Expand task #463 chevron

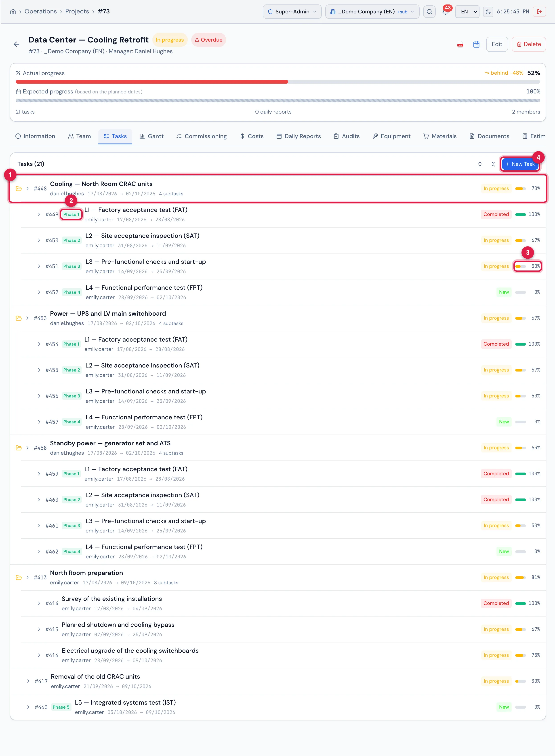coord(28,707)
